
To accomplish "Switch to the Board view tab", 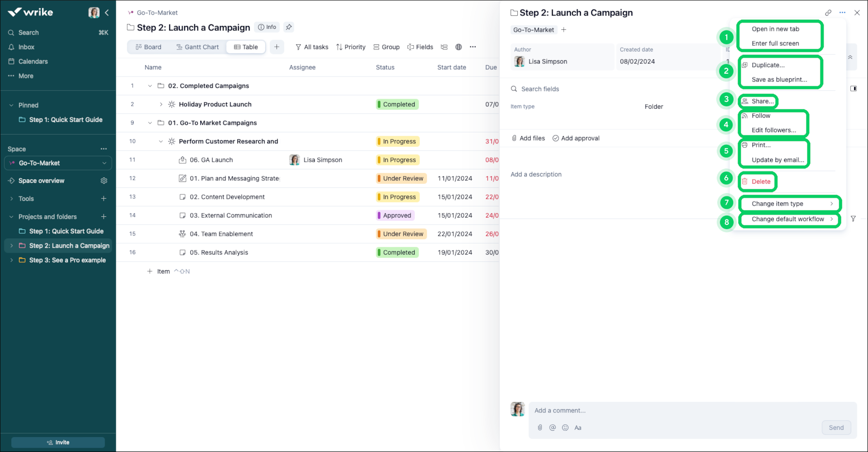I will (149, 47).
